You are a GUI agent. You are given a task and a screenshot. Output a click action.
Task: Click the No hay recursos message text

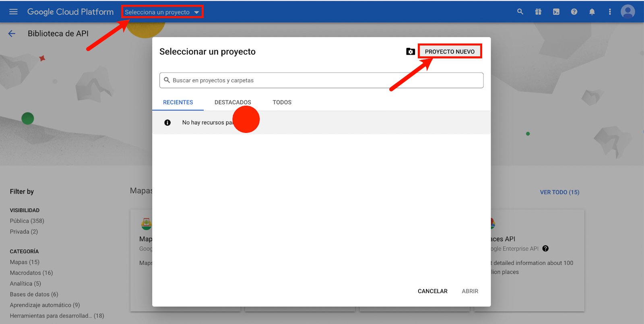207,122
